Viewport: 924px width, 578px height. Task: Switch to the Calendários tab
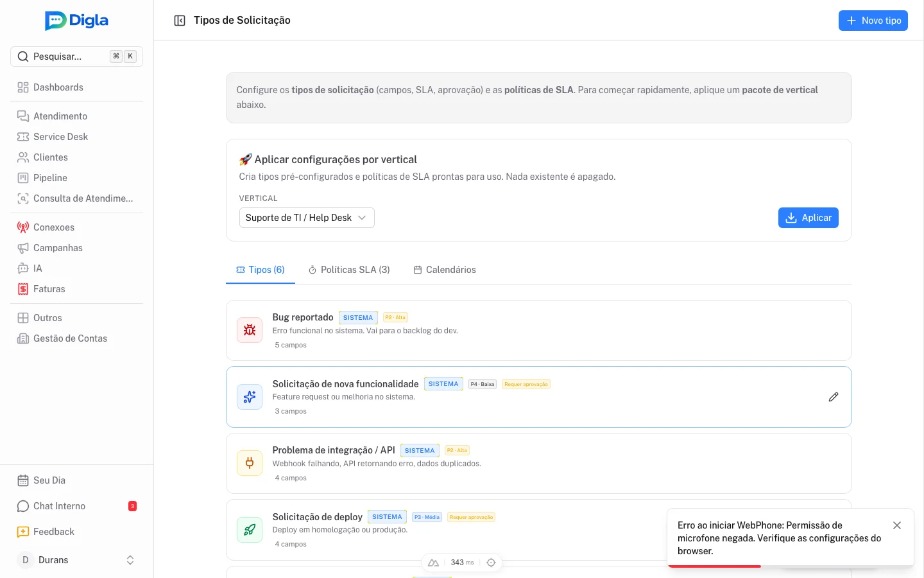(445, 270)
